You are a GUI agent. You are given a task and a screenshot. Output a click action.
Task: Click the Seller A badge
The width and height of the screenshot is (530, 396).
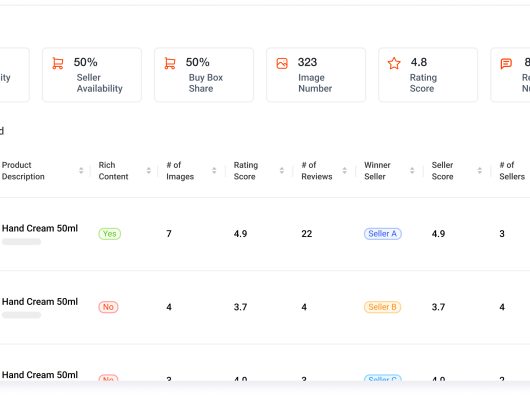coord(383,234)
